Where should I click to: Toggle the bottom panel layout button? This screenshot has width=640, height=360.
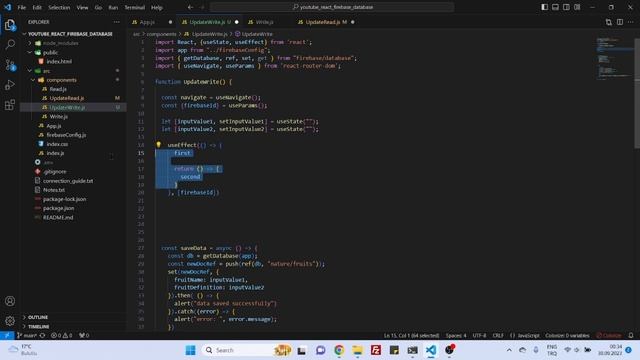click(555, 7)
